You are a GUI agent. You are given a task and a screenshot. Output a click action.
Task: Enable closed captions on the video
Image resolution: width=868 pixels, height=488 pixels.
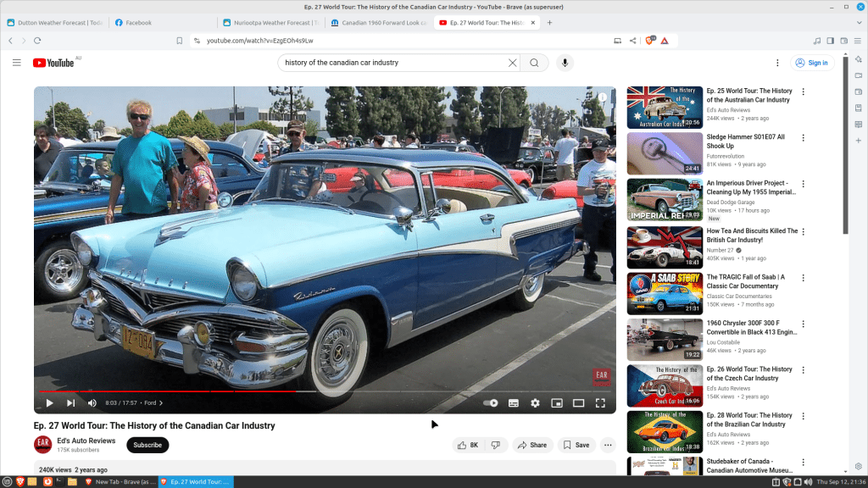514,402
